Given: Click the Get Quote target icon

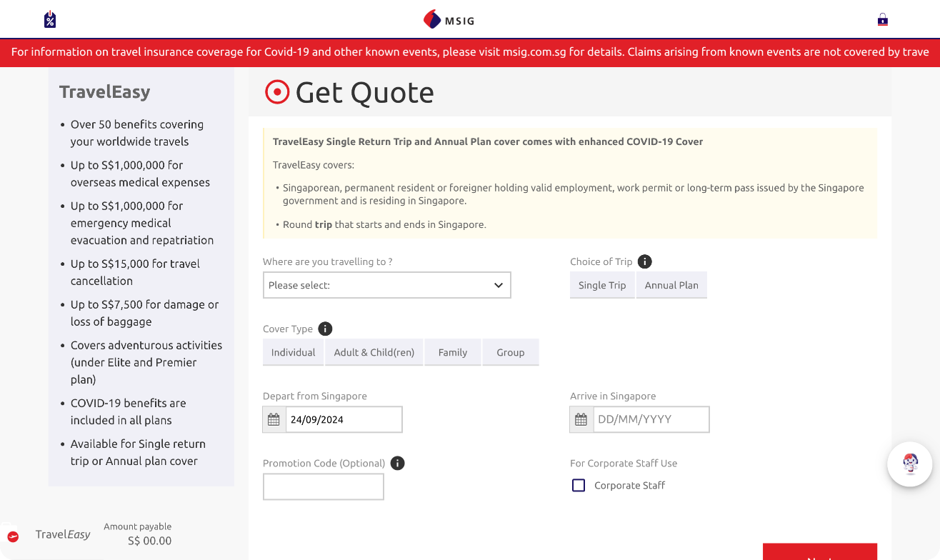Looking at the screenshot, I should pyautogui.click(x=277, y=92).
